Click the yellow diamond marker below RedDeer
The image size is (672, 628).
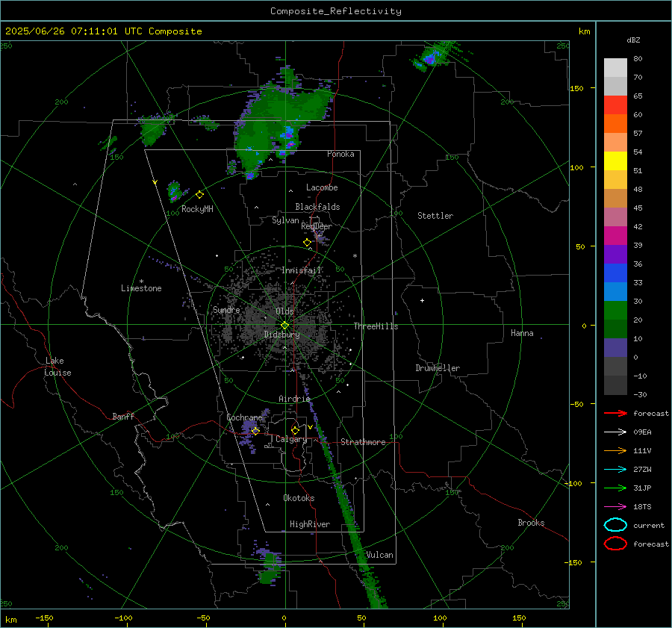click(307, 243)
